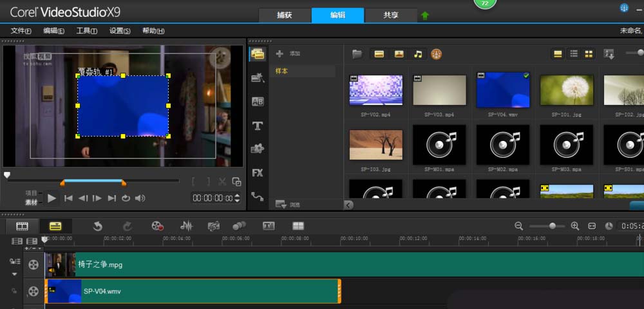Open the FX filter library
This screenshot has width=644, height=309.
258,173
